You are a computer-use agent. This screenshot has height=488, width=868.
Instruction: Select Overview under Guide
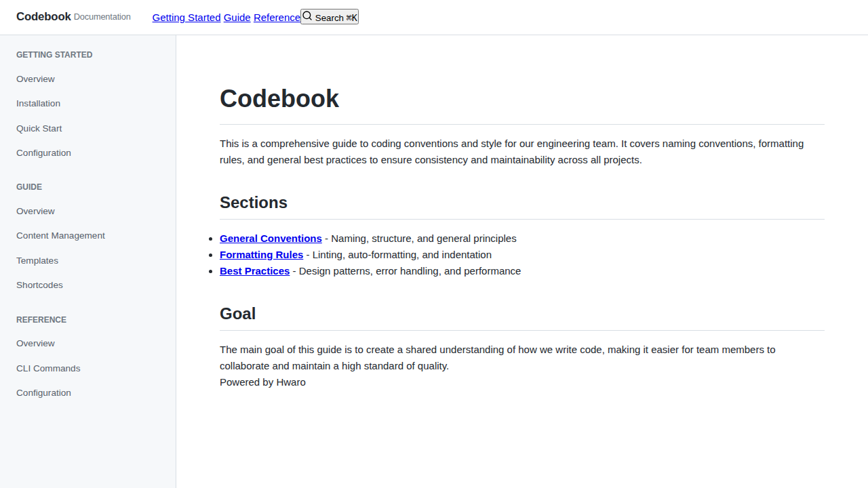pyautogui.click(x=35, y=211)
